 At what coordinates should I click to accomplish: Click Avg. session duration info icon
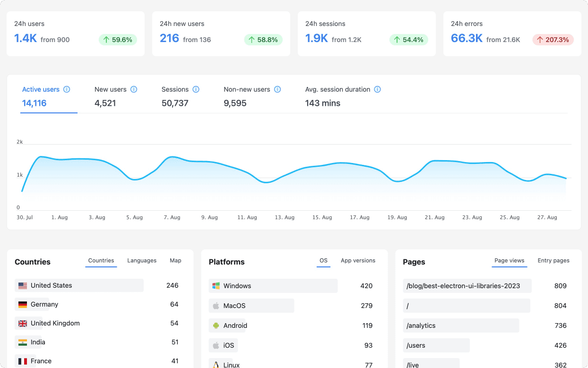click(x=377, y=89)
